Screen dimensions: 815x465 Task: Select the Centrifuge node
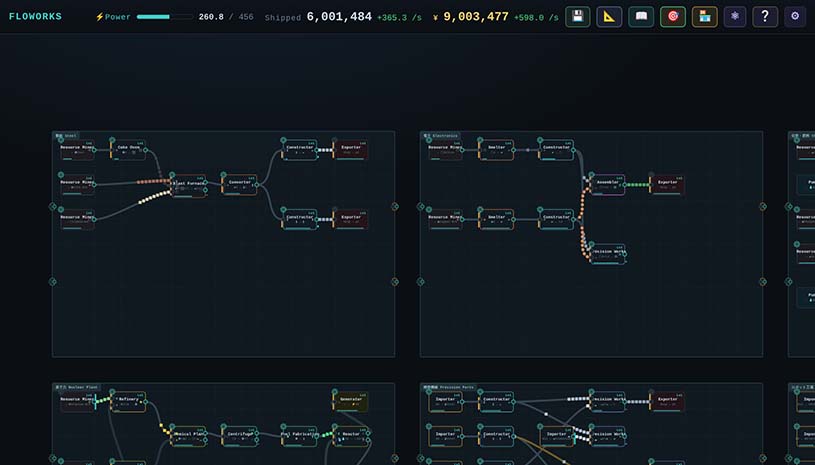click(240, 437)
